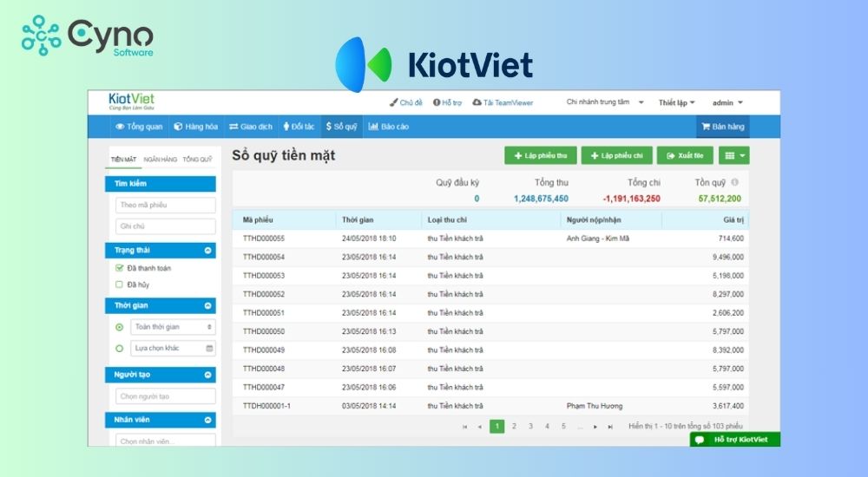Open the Chi nhánh trung tâm dropdown
868x477 pixels.
coord(604,102)
